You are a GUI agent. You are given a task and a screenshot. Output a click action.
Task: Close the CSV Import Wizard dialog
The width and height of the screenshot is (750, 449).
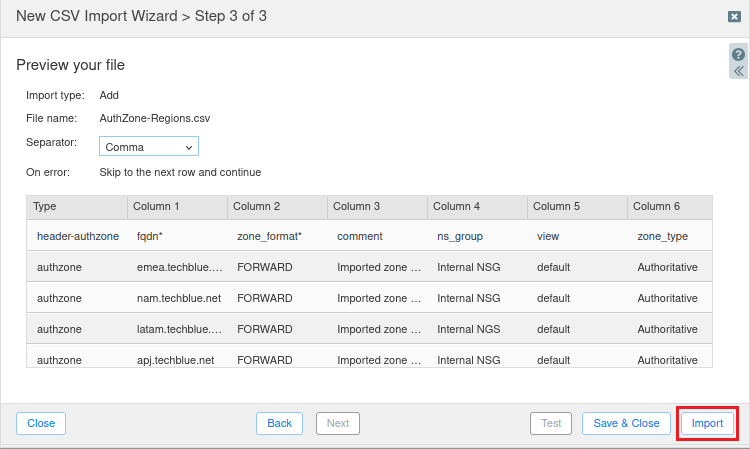pos(734,17)
